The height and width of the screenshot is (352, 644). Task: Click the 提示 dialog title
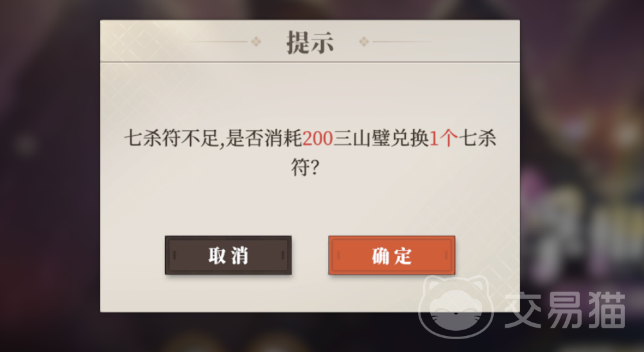click(x=310, y=42)
